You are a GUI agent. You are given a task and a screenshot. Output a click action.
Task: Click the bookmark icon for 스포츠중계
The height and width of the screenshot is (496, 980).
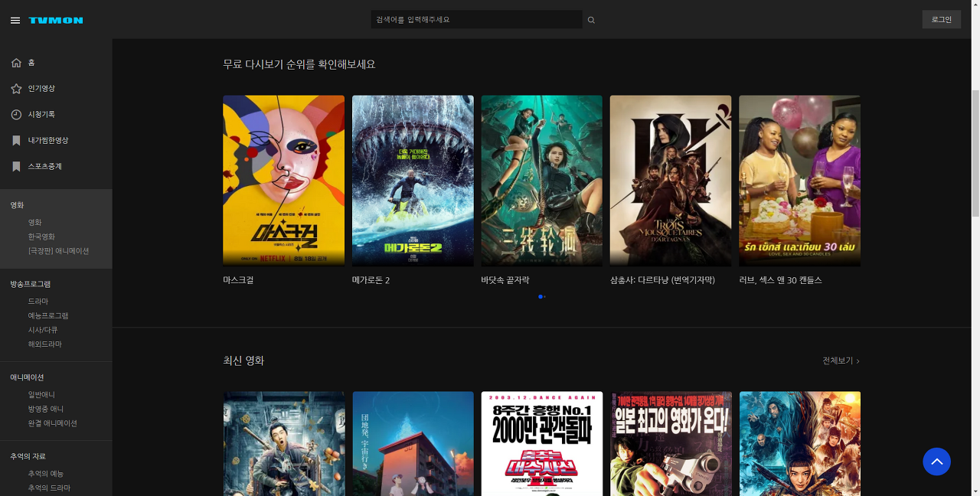point(16,167)
